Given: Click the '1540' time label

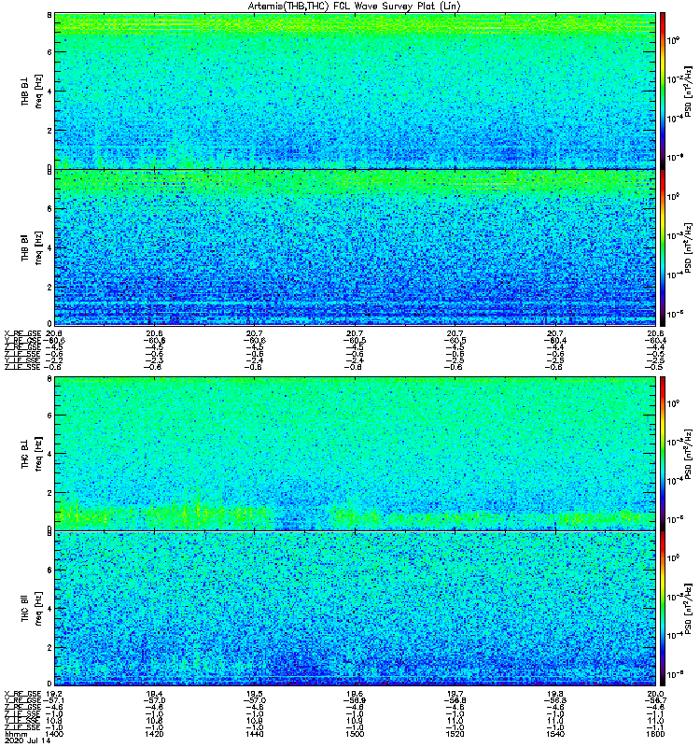Looking at the screenshot, I should tap(554, 734).
